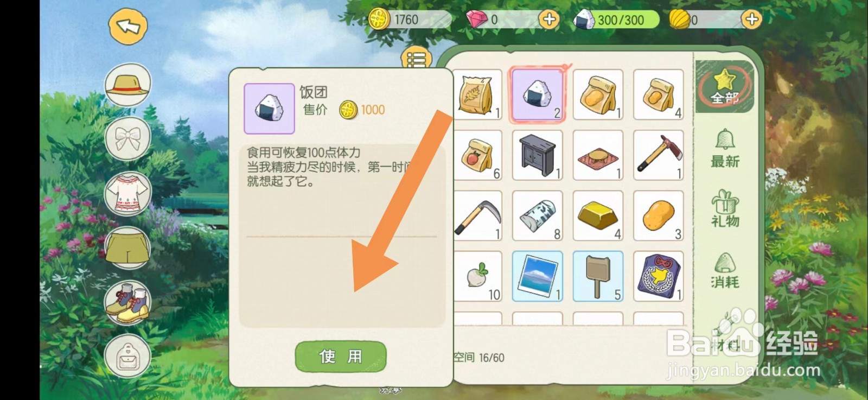Select the khaki shorts slot
This screenshot has width=868, height=400.
(127, 248)
